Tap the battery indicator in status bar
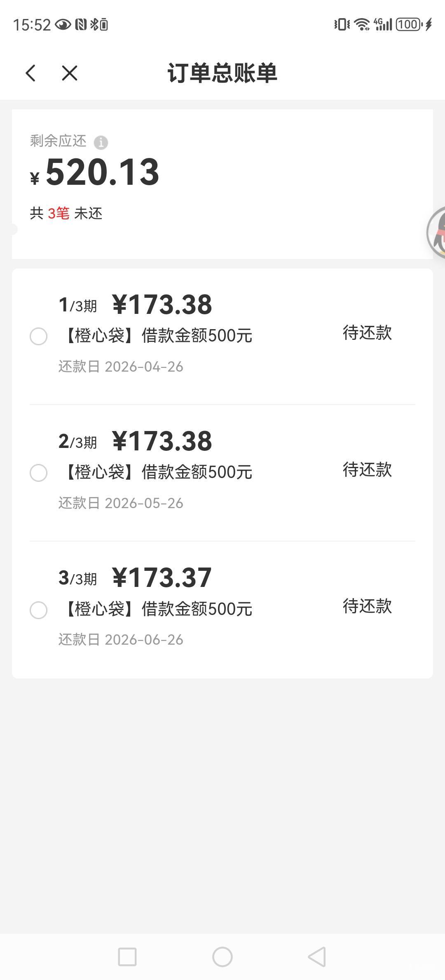 pos(408,25)
